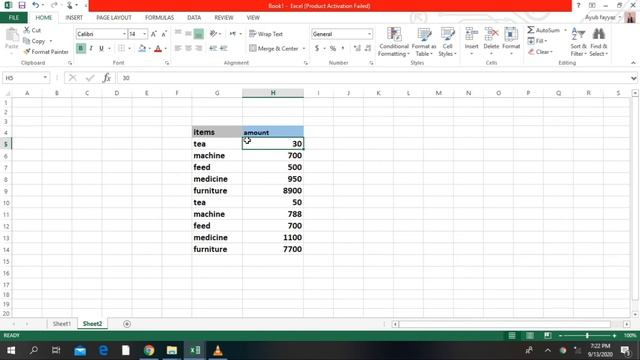Center cell text horizontally
640x360 pixels.
tap(188, 48)
